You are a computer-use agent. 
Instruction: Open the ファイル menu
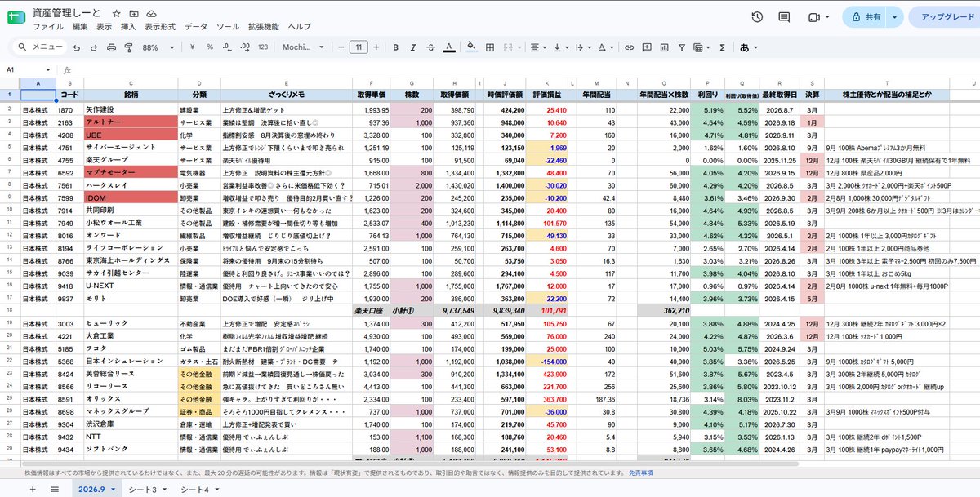48,27
